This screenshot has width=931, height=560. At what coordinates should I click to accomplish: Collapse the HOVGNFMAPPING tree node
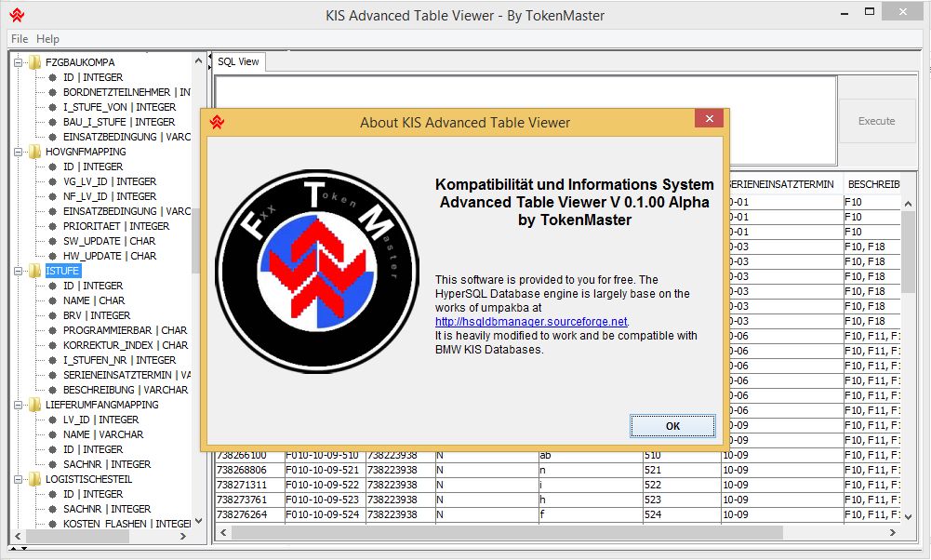[x=18, y=152]
